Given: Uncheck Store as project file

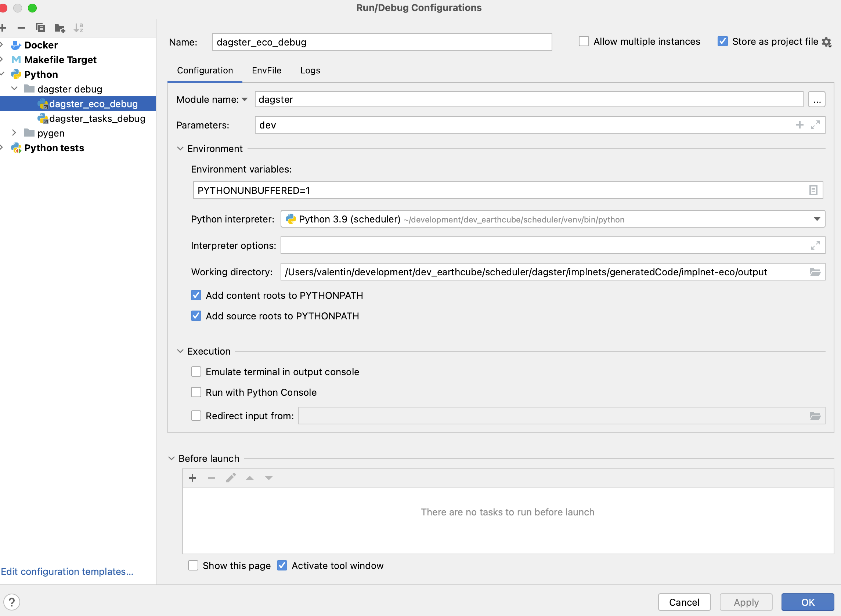Looking at the screenshot, I should (x=723, y=41).
